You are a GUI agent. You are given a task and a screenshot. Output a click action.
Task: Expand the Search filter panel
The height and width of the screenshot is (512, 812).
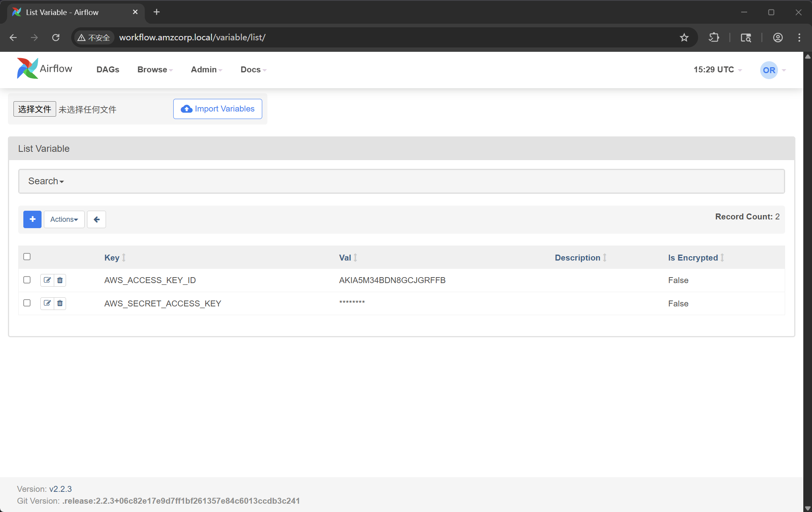46,181
